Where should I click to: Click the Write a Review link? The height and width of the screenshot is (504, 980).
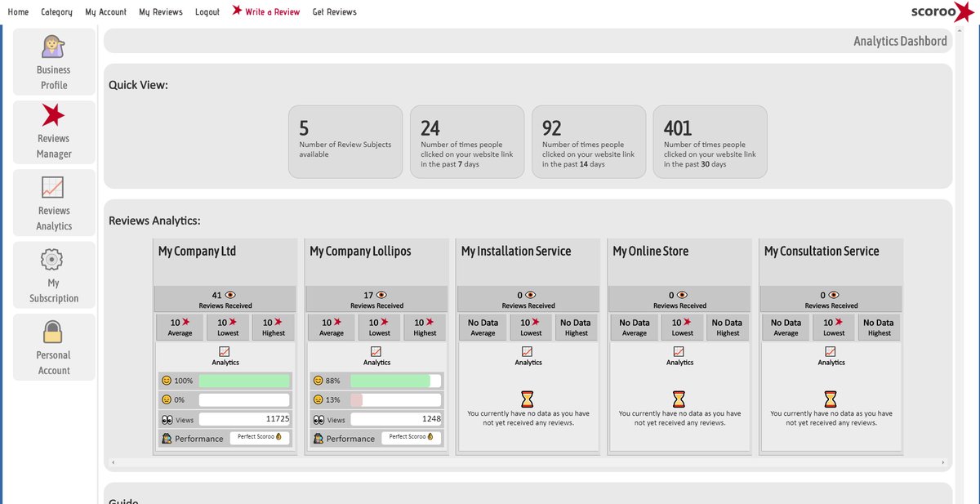tap(272, 11)
